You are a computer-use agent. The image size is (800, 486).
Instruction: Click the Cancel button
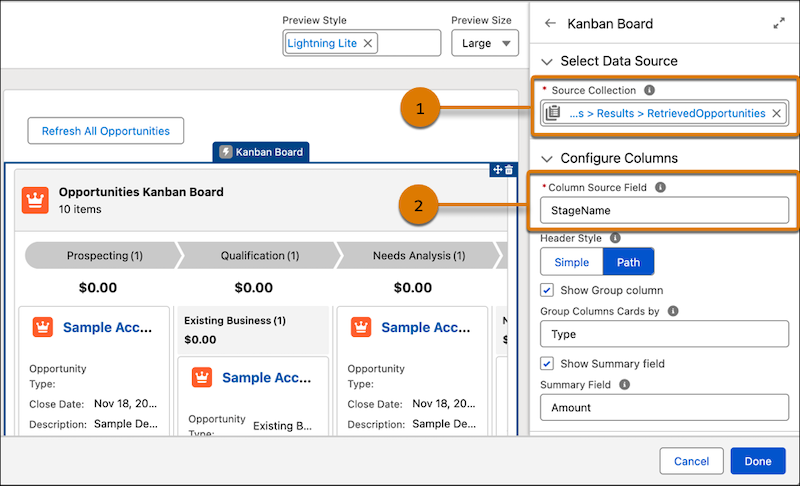click(x=691, y=461)
